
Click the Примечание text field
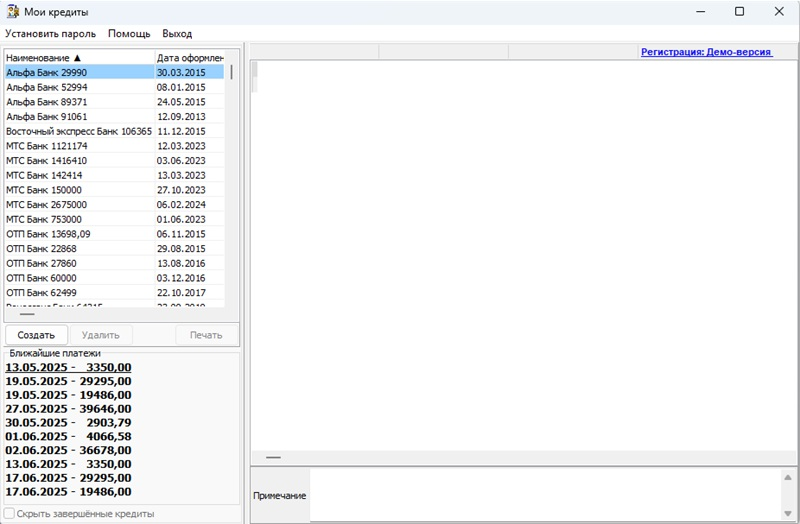click(x=545, y=495)
